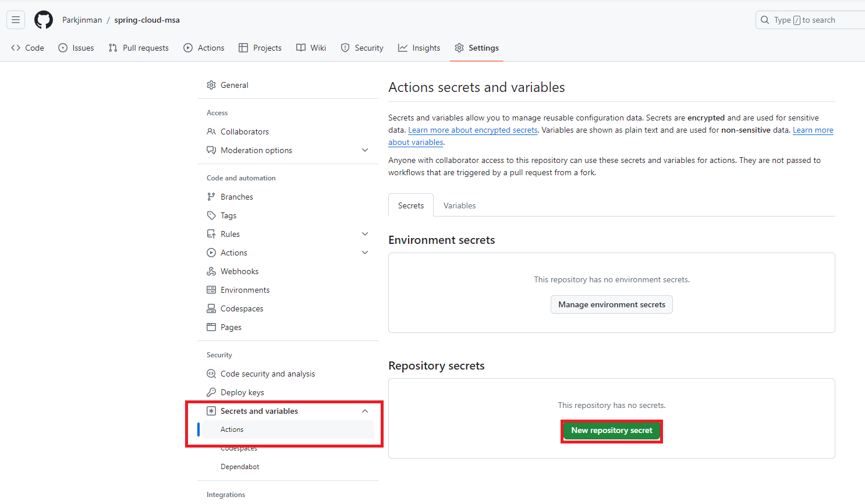Click the Type / to search field

(x=810, y=20)
